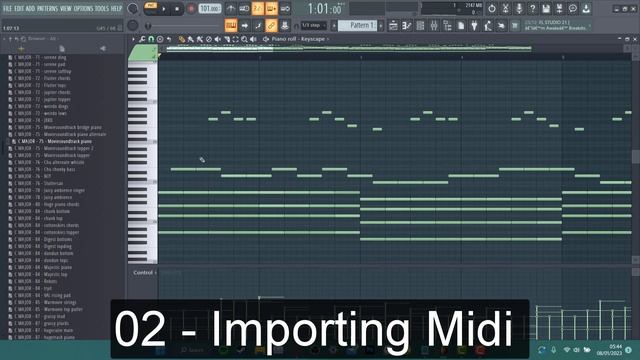Toggle the highlighted blend recording button
This screenshot has width=640, height=360.
(x=271, y=8)
